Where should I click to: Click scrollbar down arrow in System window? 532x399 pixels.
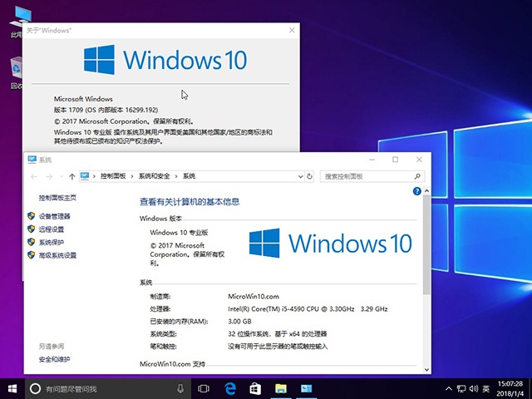tap(426, 370)
